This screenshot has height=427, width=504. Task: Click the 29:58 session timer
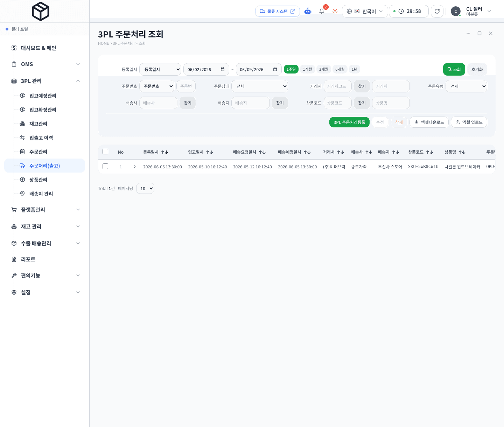[x=409, y=11]
